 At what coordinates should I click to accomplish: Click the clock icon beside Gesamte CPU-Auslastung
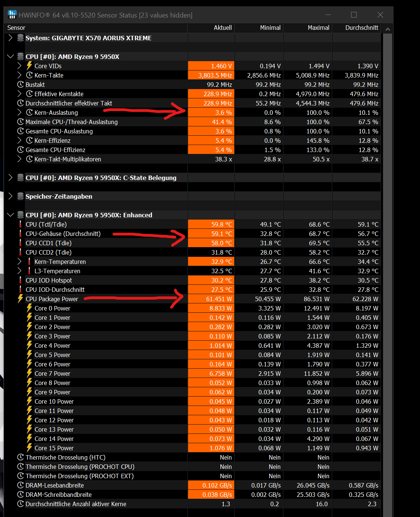pos(20,131)
